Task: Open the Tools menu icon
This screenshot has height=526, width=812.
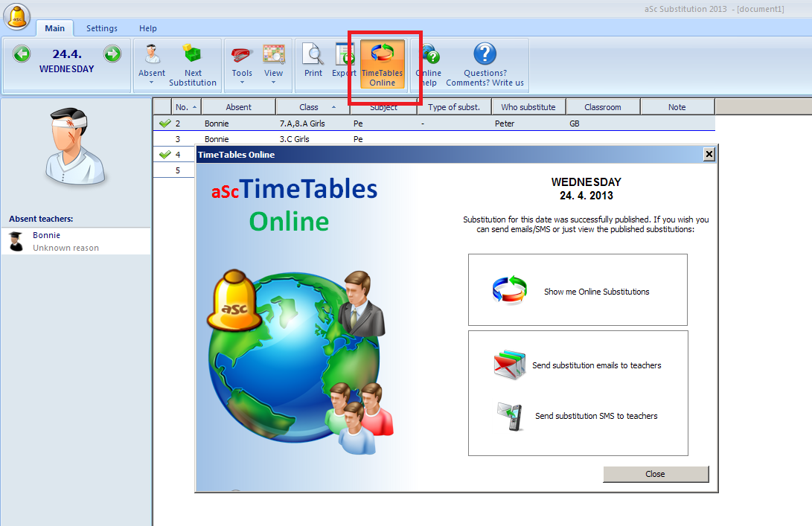Action: pos(242,54)
